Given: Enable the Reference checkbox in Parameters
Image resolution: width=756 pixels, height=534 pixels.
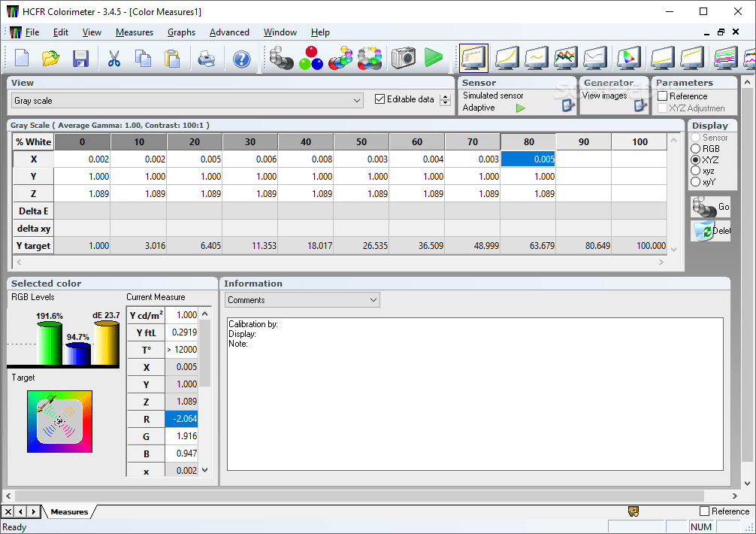Looking at the screenshot, I should pos(664,96).
